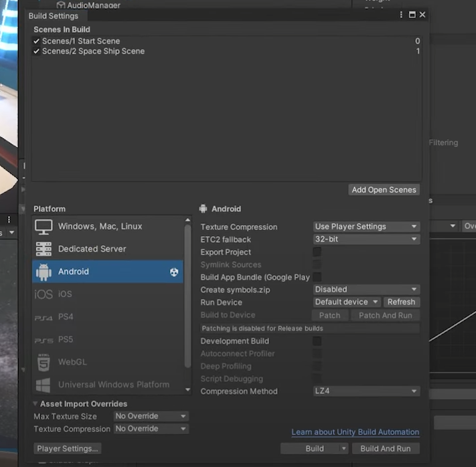Image resolution: width=476 pixels, height=467 pixels.
Task: Select AudioManager in the background hierarchy
Action: pos(94,5)
